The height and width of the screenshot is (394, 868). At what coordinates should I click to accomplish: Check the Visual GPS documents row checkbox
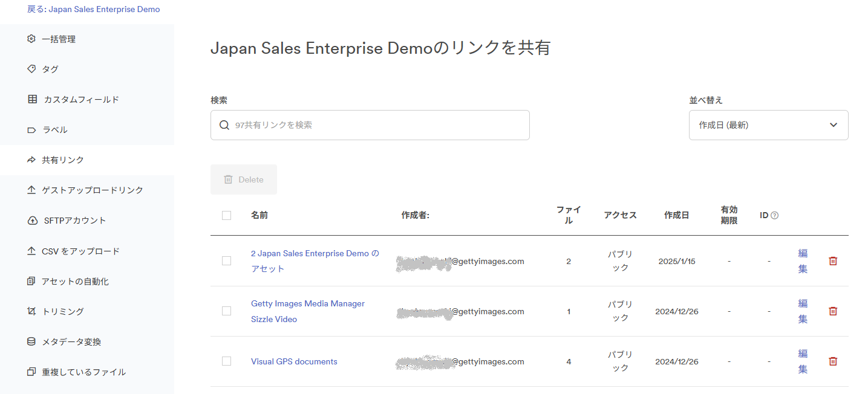(227, 361)
